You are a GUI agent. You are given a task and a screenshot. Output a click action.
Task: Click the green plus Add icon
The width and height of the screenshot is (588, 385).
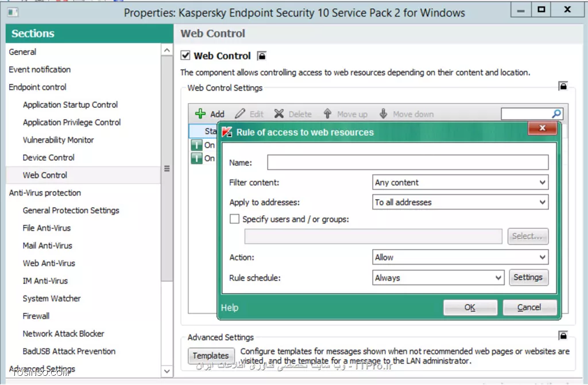point(200,114)
